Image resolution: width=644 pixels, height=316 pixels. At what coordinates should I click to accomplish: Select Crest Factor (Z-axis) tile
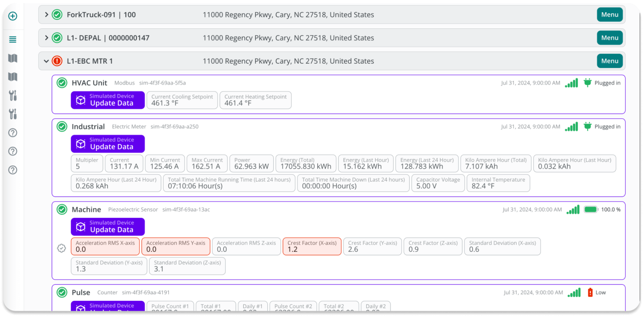coord(433,246)
